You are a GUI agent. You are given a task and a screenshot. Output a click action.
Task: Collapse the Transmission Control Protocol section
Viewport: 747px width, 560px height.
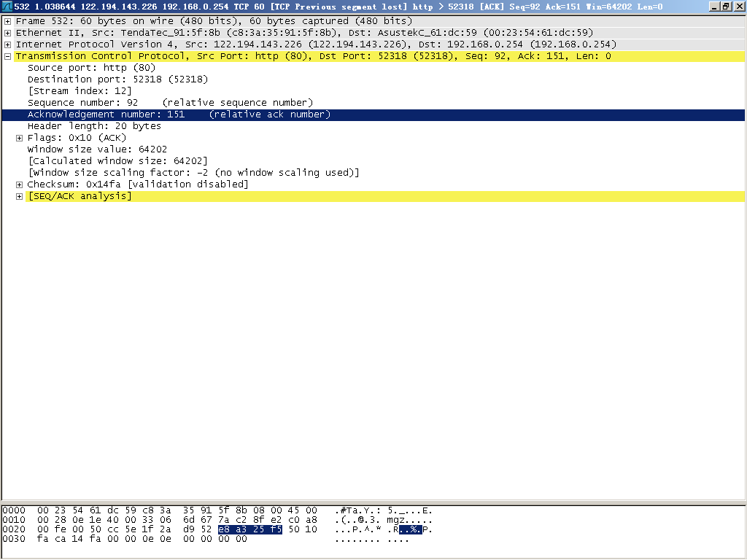[x=7, y=56]
